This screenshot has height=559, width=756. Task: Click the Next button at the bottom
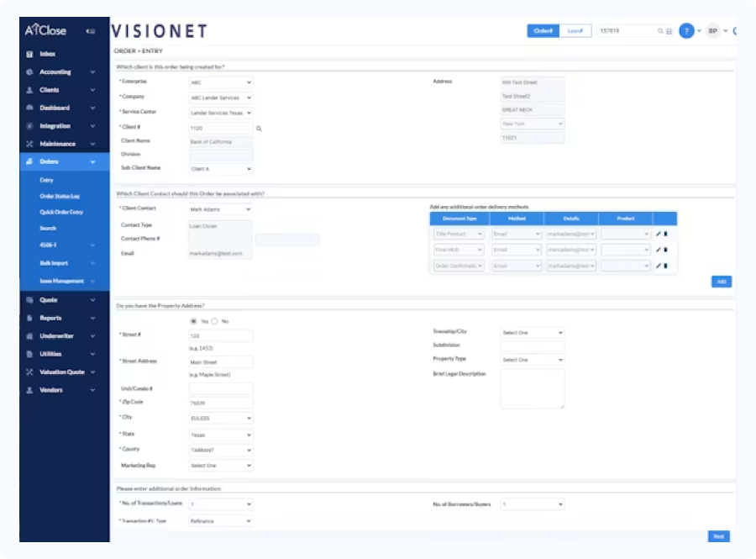718,535
